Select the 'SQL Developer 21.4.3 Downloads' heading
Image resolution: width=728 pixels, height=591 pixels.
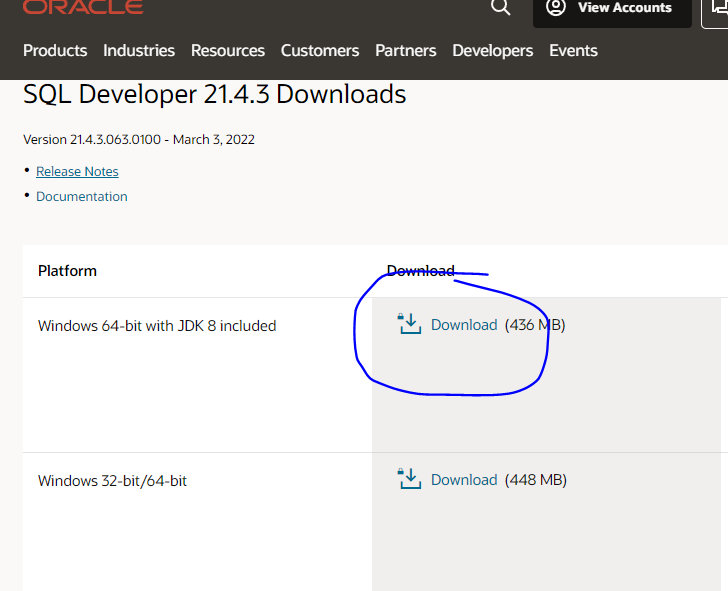(x=214, y=94)
